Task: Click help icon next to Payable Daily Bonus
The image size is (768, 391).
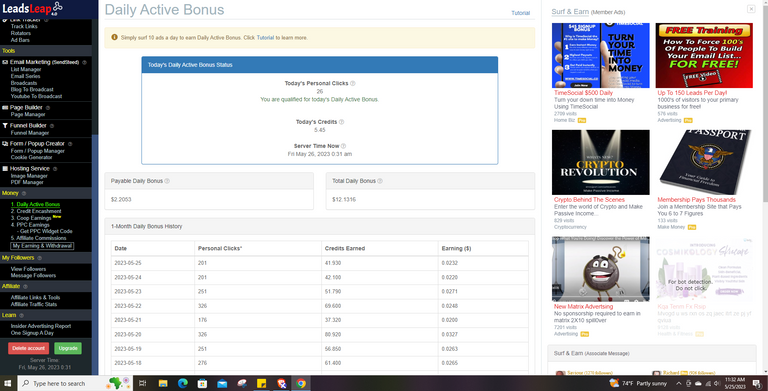Action: click(x=167, y=181)
